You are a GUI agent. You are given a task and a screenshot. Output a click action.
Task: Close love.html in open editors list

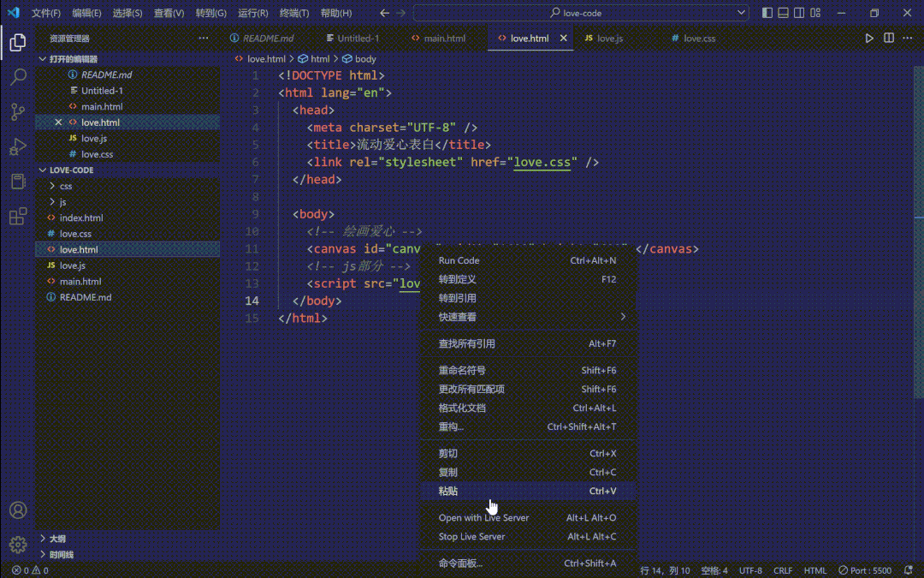(x=58, y=122)
